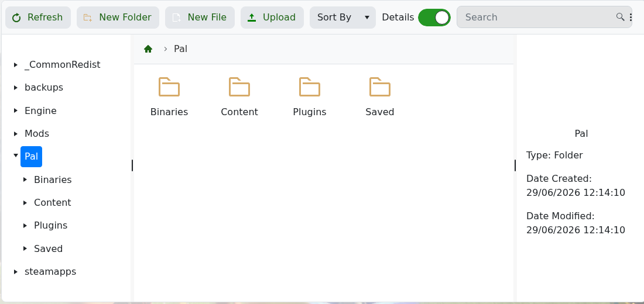Screen dimensions: 644x304
Task: Collapse the Pal tree node arrow
Action: (x=16, y=156)
